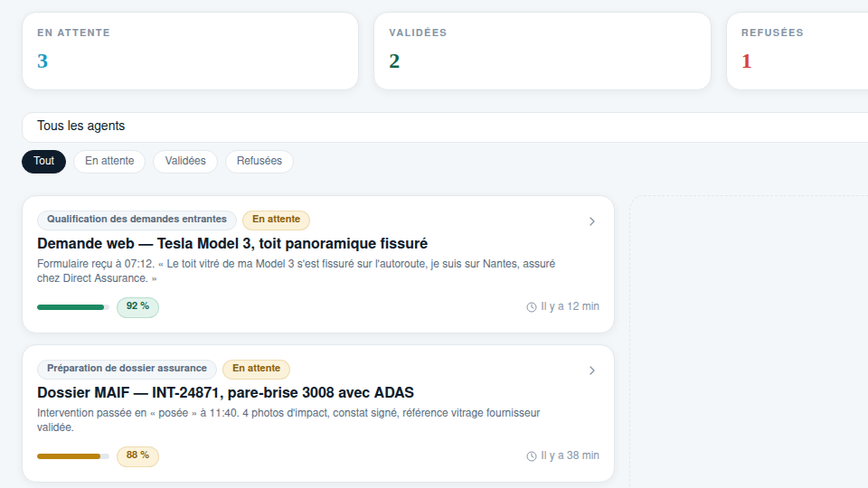This screenshot has height=488, width=868.
Task: Click En attente badge on MAIF card
Action: point(256,369)
